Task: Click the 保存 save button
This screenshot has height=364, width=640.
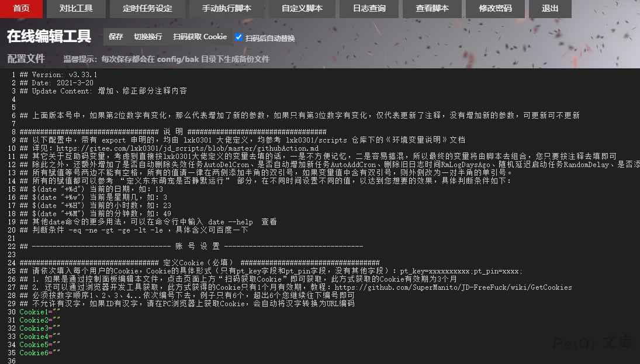Action: tap(116, 37)
